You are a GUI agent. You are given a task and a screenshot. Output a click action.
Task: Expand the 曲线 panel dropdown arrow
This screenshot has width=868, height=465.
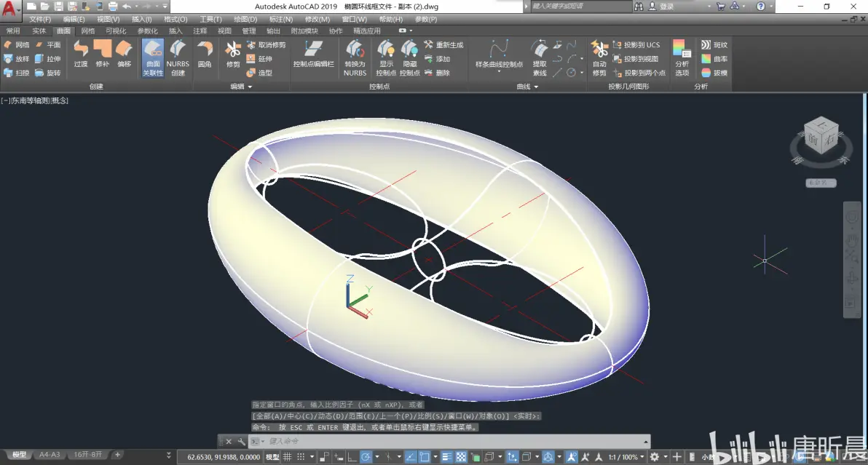[536, 87]
